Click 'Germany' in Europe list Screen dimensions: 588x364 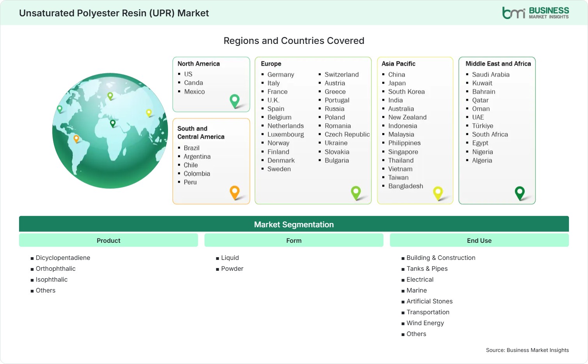281,75
